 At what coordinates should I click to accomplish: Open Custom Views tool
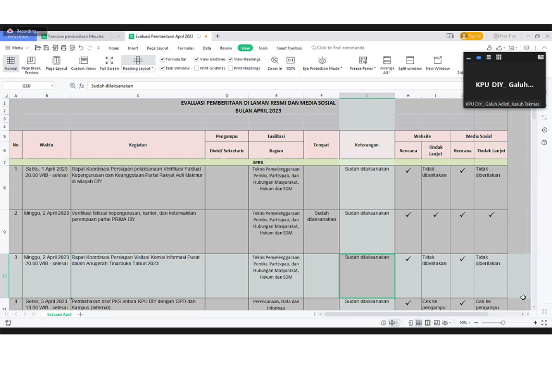[84, 63]
